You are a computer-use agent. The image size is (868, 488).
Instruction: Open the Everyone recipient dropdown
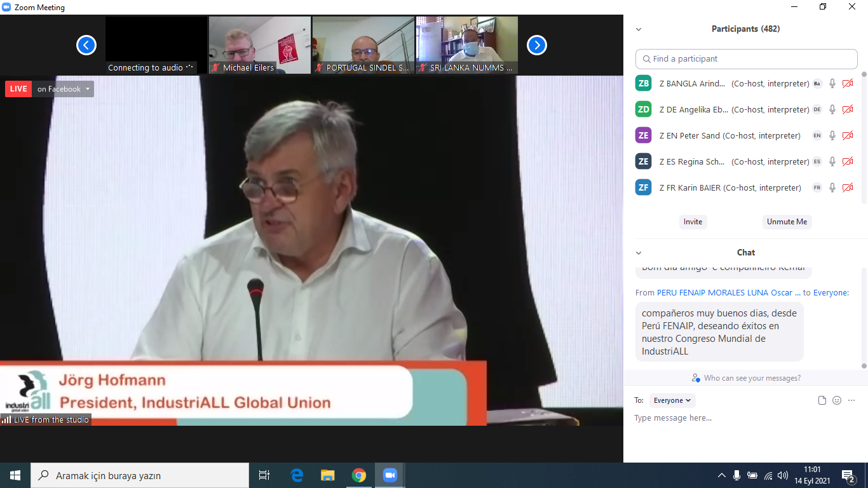[x=672, y=400]
